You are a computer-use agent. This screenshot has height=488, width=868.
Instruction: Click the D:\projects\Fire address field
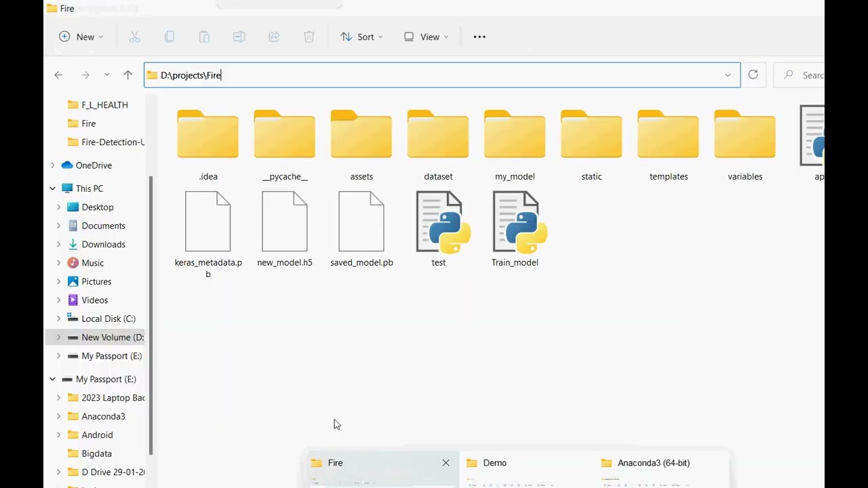tap(441, 75)
